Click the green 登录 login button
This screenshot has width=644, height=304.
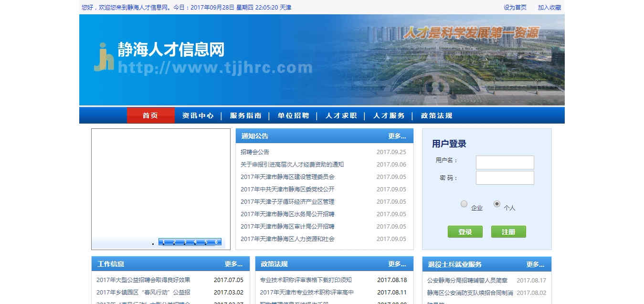[x=465, y=231]
